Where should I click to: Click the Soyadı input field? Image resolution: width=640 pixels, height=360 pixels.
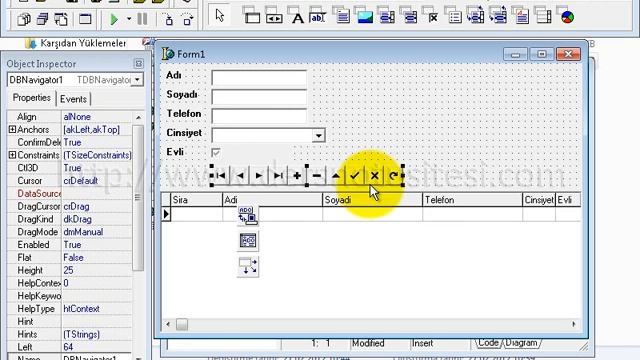pyautogui.click(x=259, y=97)
